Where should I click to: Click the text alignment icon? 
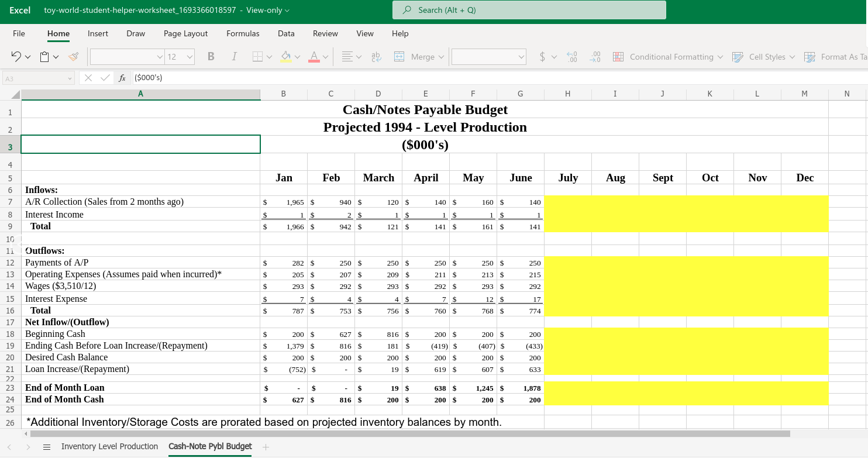[347, 57]
